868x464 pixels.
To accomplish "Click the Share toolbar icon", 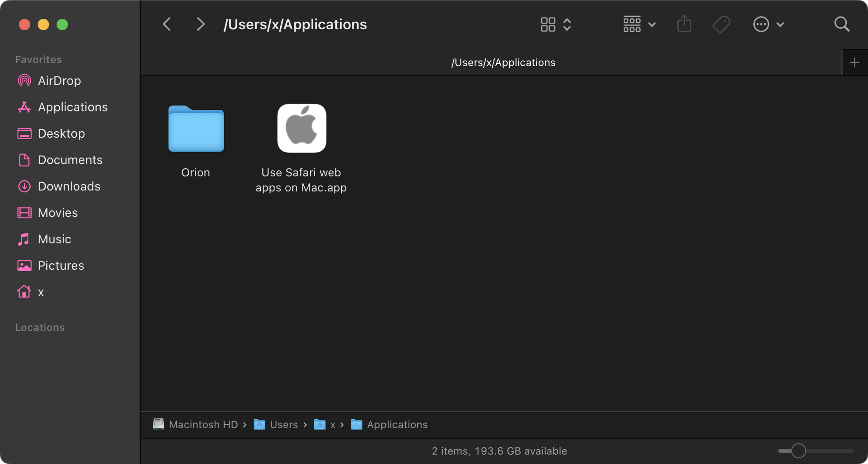I will (x=684, y=24).
